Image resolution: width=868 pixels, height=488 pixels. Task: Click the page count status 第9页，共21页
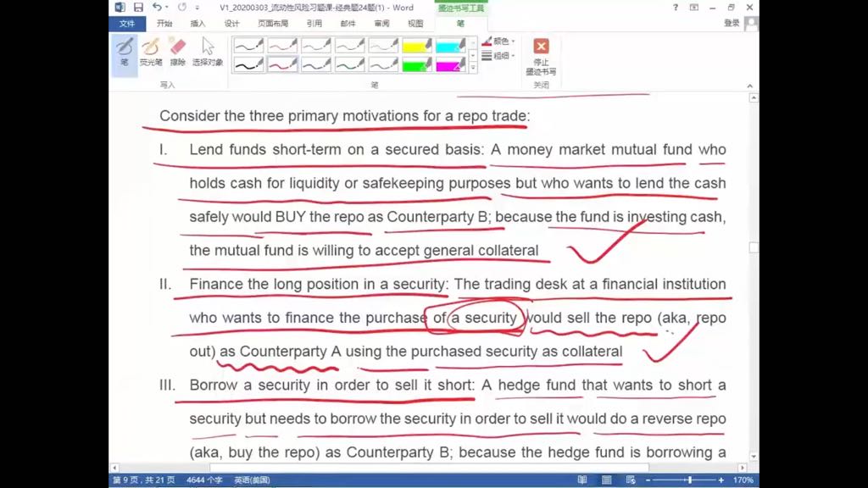[143, 480]
